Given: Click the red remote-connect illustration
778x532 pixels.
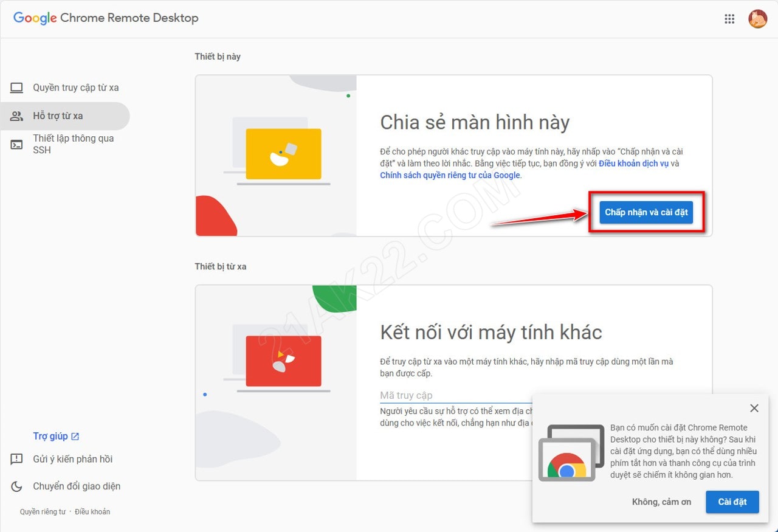Looking at the screenshot, I should pos(283,361).
